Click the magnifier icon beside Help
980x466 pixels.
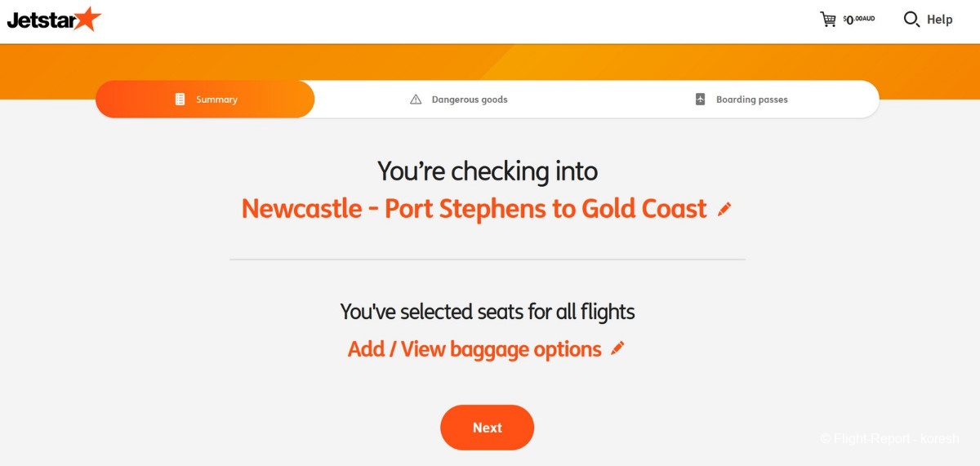point(911,19)
